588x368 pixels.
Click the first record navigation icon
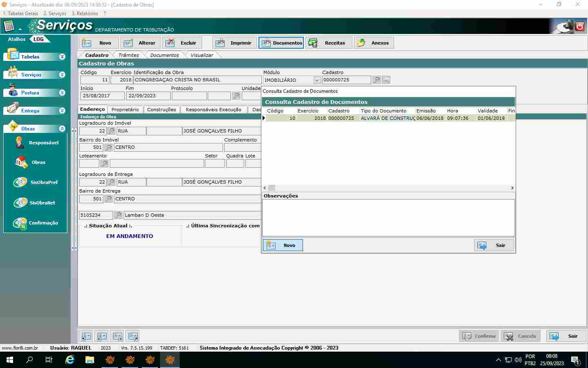(86, 337)
